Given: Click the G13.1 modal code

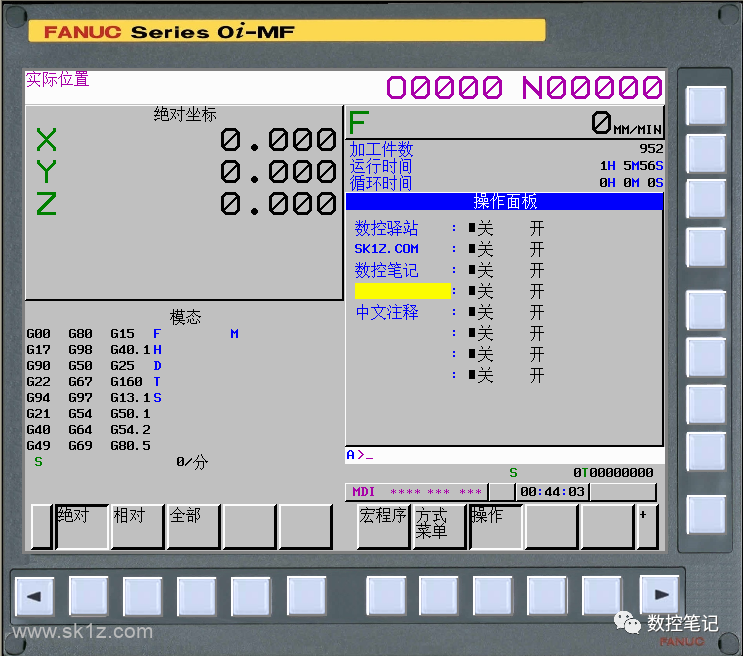Looking at the screenshot, I should pyautogui.click(x=130, y=398).
